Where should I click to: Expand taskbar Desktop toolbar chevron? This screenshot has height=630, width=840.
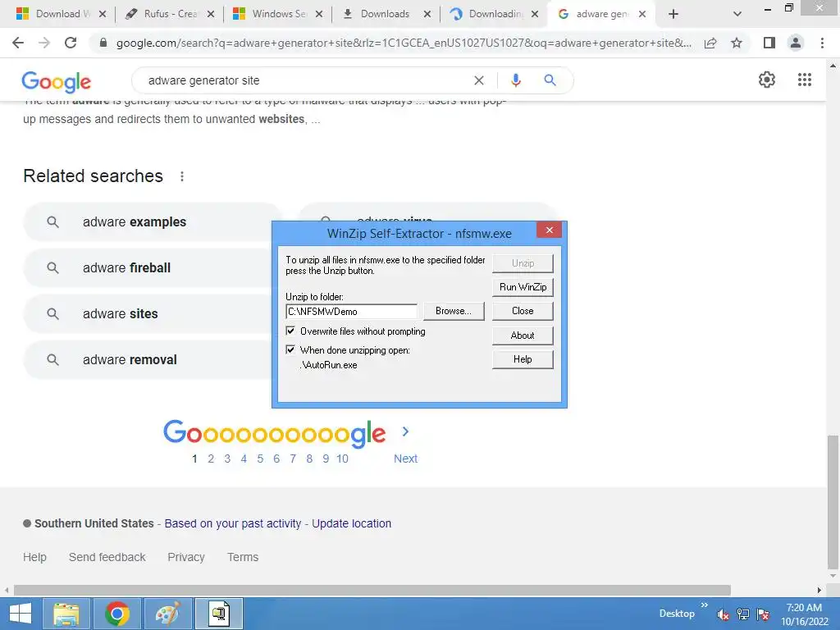point(705,605)
